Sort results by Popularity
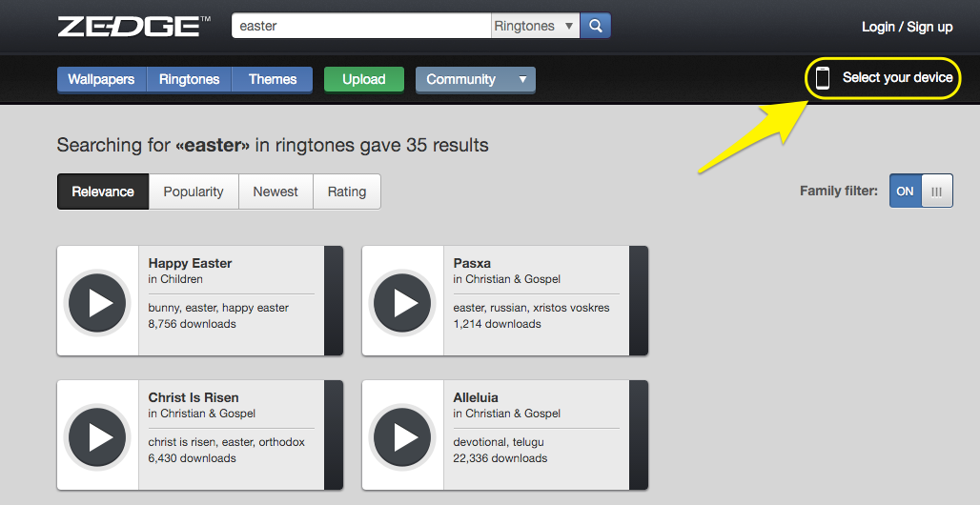 click(194, 192)
